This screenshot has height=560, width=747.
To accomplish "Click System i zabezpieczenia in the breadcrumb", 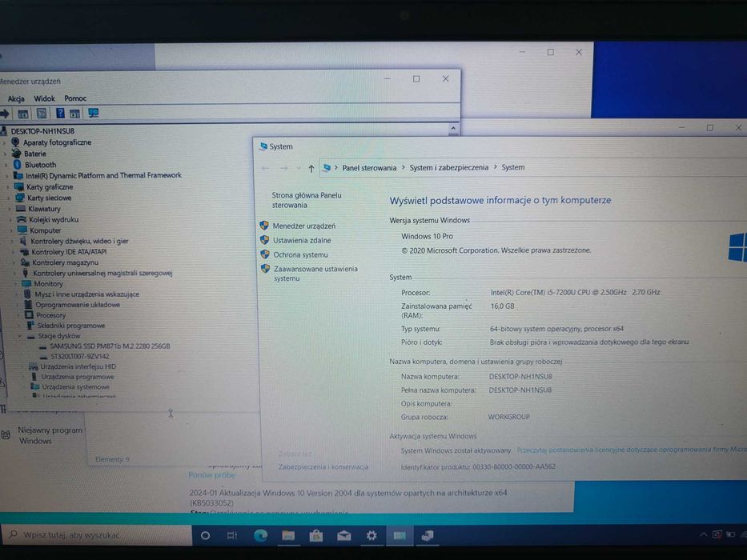I will (449, 168).
